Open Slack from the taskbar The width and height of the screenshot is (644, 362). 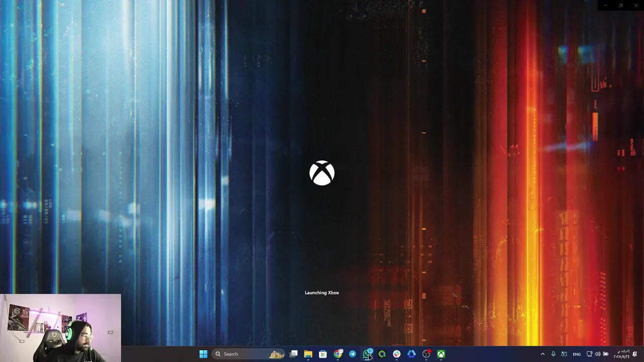click(x=396, y=354)
